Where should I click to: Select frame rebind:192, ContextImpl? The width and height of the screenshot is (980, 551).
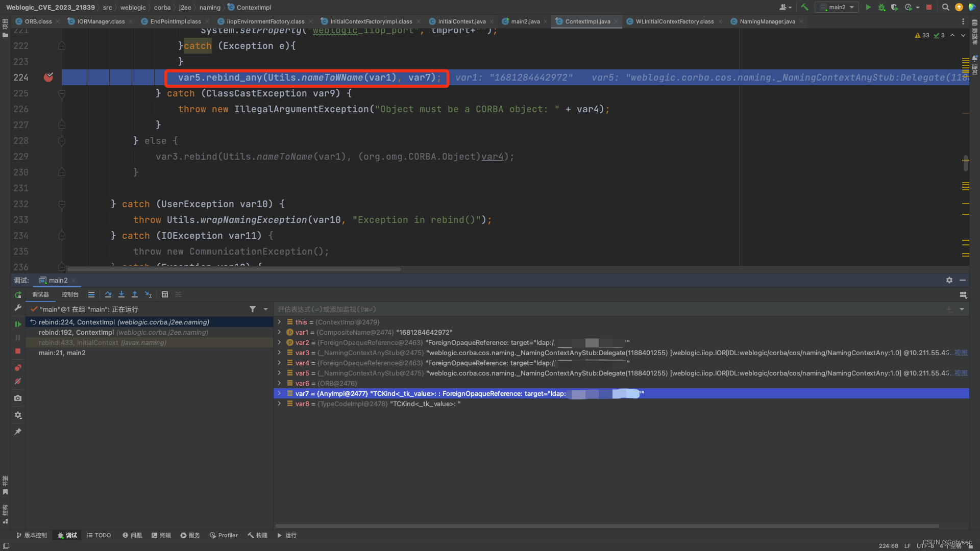point(150,332)
